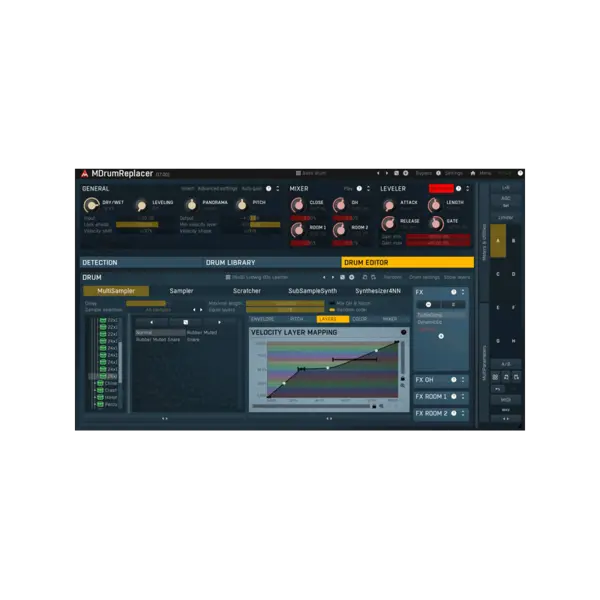Expand the Crash tree folder
Screen dimensions: 600x600
point(95,390)
